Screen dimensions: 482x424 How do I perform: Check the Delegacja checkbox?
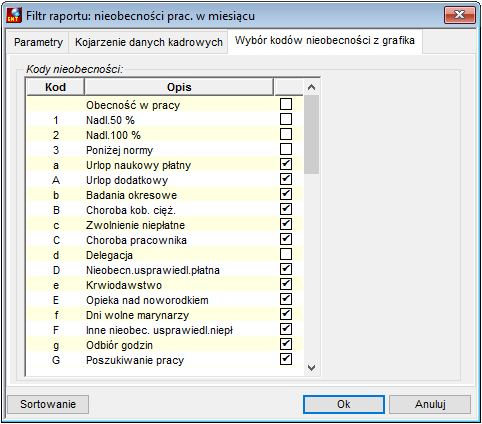(x=286, y=254)
